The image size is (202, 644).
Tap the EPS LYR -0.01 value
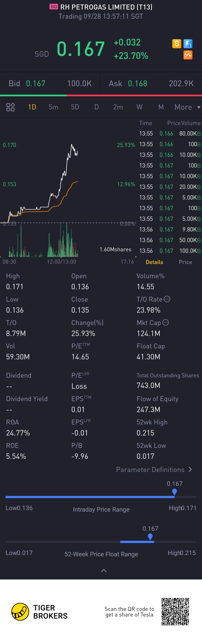coord(80,433)
